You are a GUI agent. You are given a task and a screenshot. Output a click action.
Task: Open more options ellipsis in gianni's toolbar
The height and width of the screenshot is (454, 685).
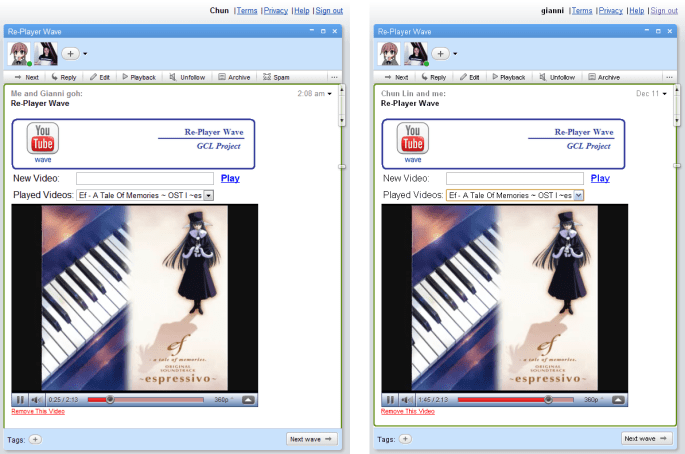click(x=669, y=77)
